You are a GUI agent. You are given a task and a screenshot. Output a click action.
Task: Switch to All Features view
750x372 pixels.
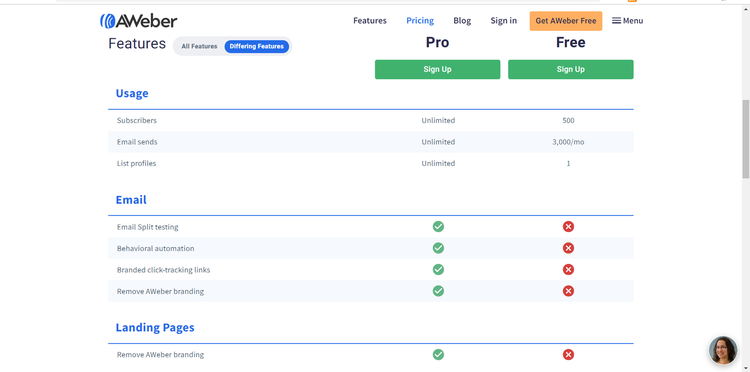pyautogui.click(x=199, y=46)
